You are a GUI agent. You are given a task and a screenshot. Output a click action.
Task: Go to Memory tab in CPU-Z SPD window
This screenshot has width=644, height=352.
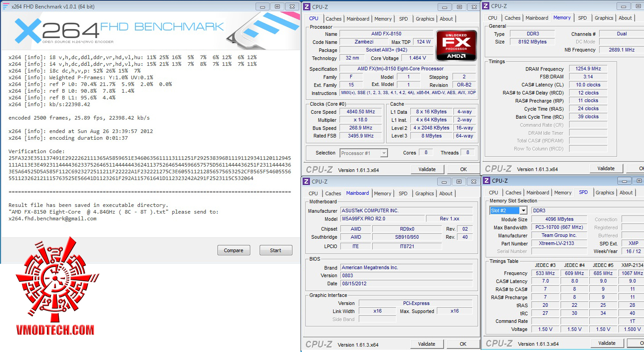click(x=563, y=193)
